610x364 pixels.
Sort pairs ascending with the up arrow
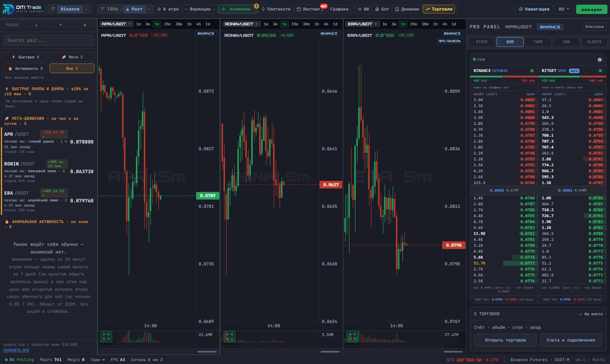(36, 25)
